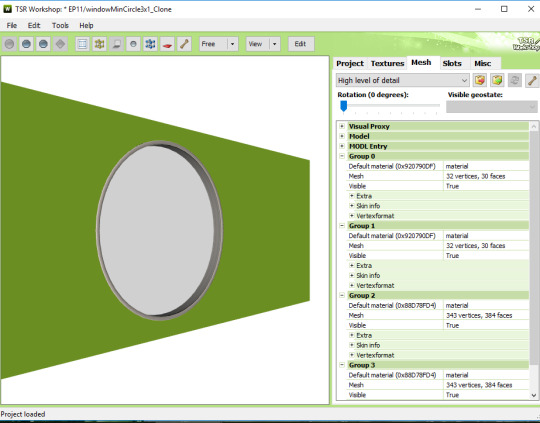Image resolution: width=540 pixels, height=423 pixels.
Task: Click the View button in toolbar
Action: coord(257,44)
